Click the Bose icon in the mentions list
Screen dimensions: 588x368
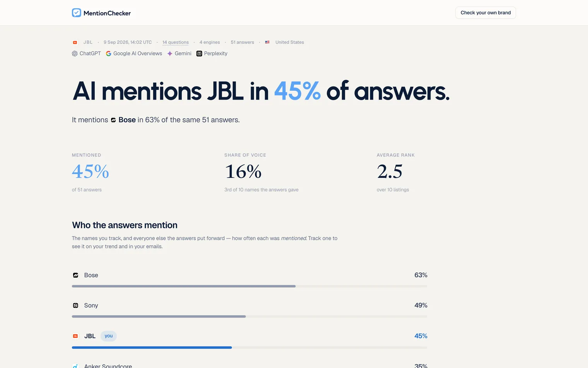pyautogui.click(x=76, y=275)
